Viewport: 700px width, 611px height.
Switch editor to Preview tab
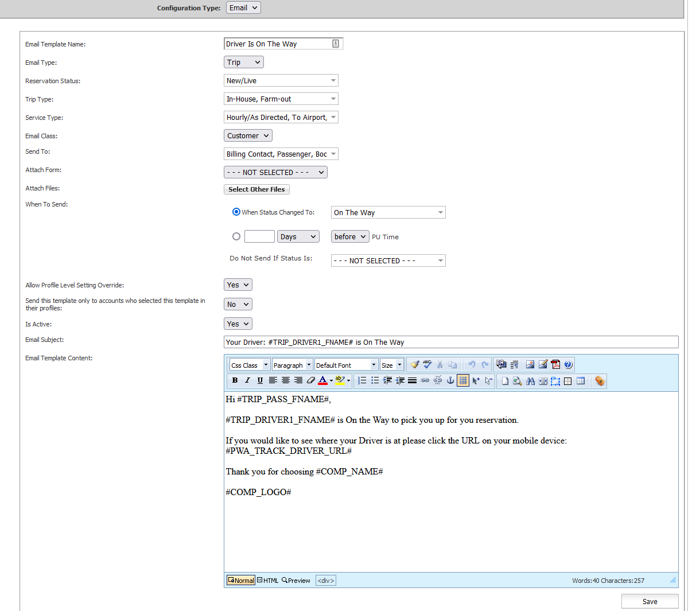click(x=296, y=581)
